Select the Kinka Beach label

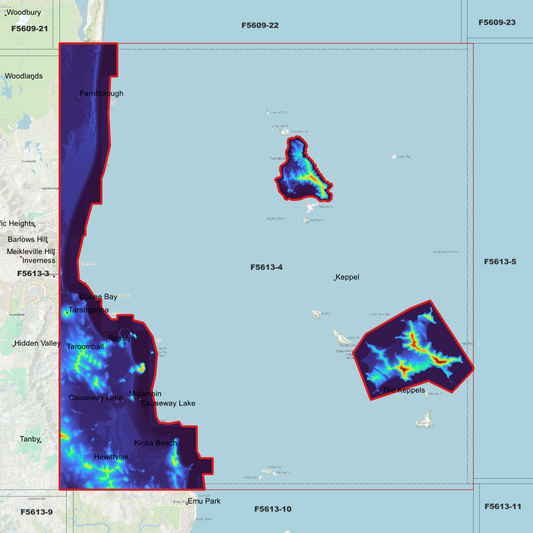(155, 443)
